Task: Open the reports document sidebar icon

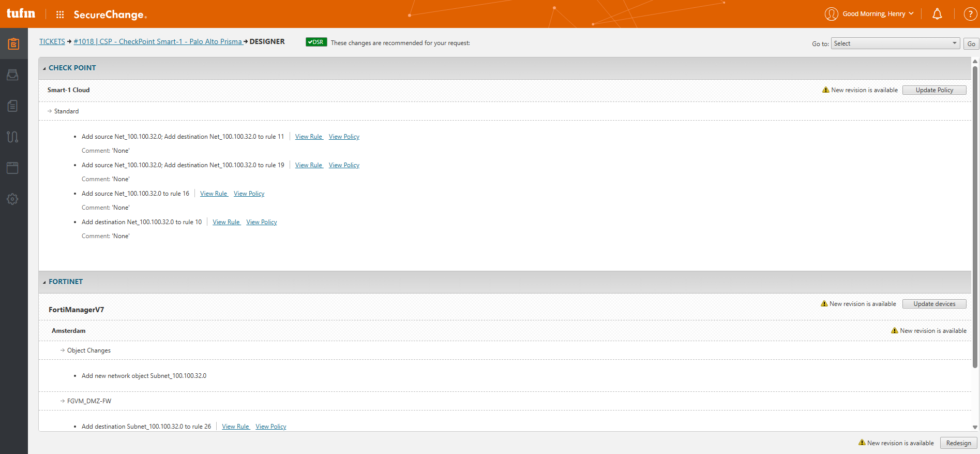Action: click(x=13, y=106)
